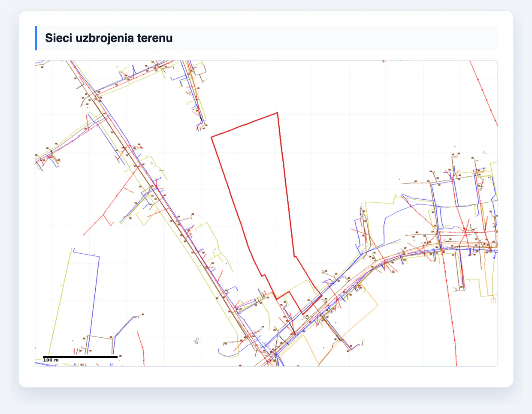Screen dimensions: 532x414
Task: Click the '100 m' scale bar label
Action: pos(51,360)
